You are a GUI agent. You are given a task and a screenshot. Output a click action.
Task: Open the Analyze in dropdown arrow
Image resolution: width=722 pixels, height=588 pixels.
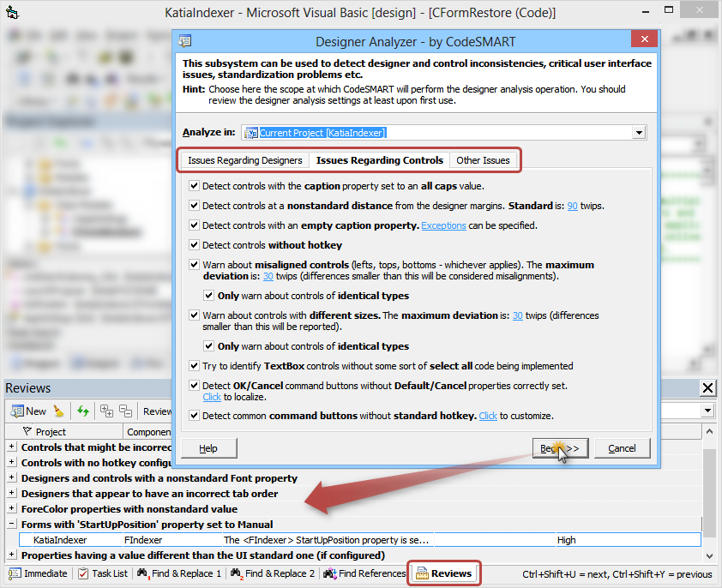coord(639,133)
